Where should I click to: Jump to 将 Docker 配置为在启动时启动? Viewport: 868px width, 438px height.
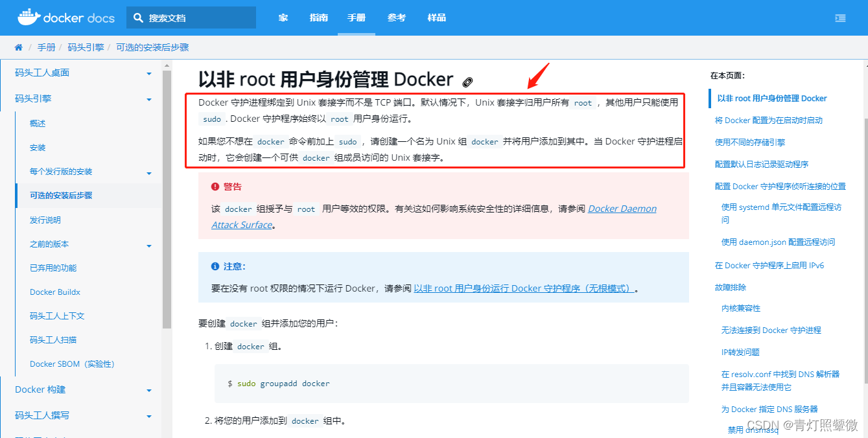pyautogui.click(x=769, y=121)
